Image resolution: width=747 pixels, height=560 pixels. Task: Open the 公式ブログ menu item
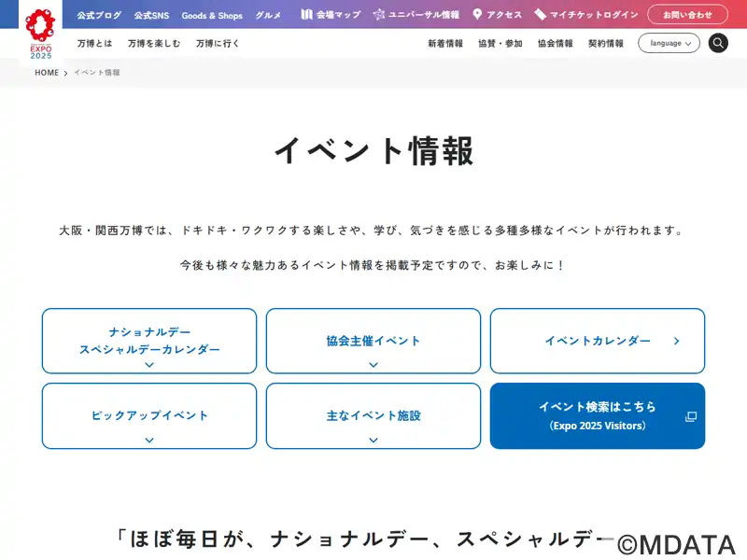coord(99,15)
